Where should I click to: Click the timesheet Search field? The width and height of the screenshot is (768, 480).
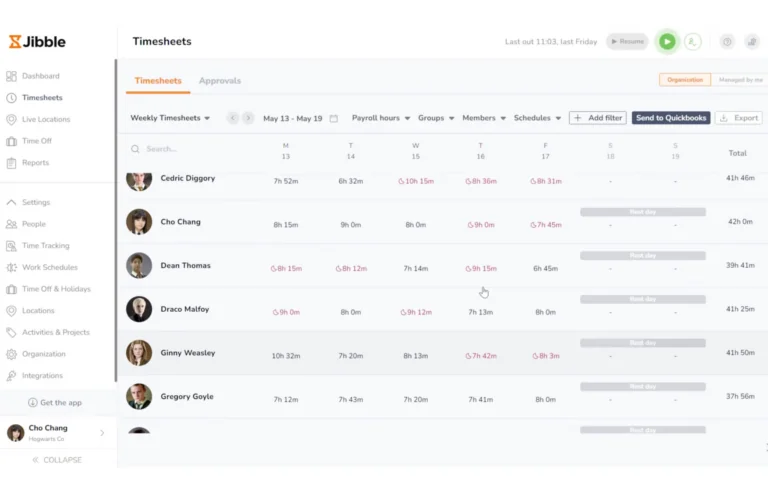pyautogui.click(x=191, y=149)
